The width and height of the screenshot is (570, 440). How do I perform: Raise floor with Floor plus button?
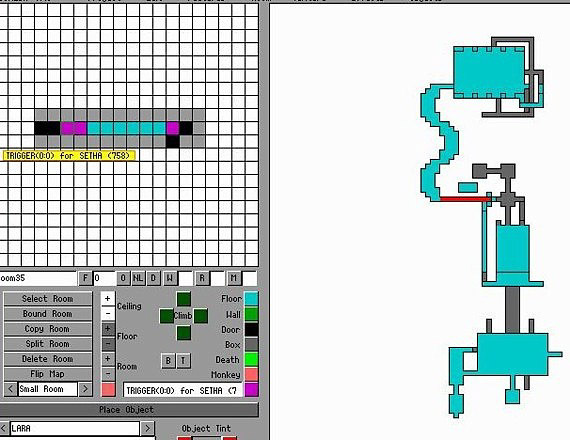coord(108,329)
